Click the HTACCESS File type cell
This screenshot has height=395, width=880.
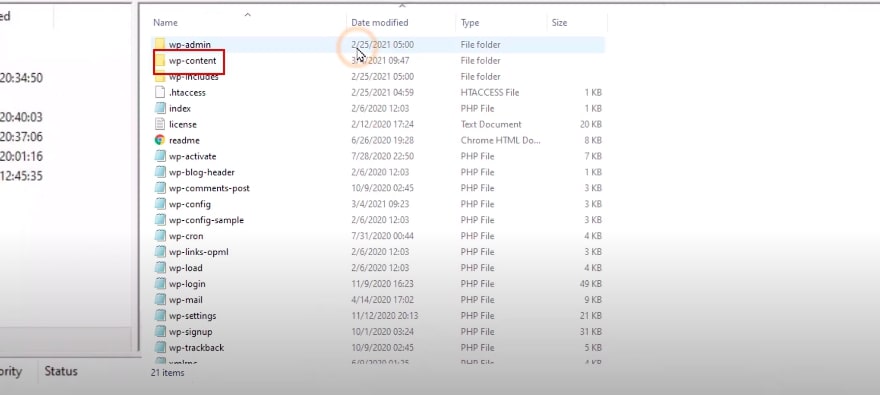490,93
